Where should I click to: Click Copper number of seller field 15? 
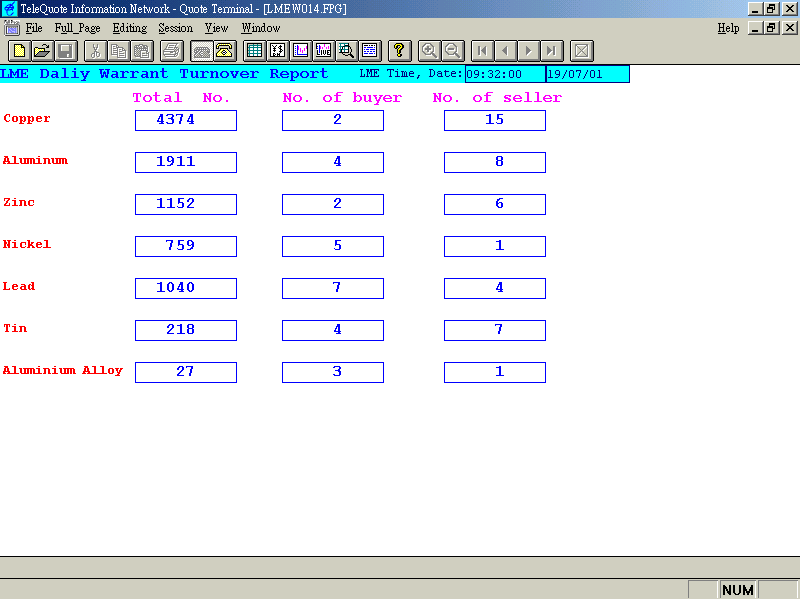[x=495, y=120]
